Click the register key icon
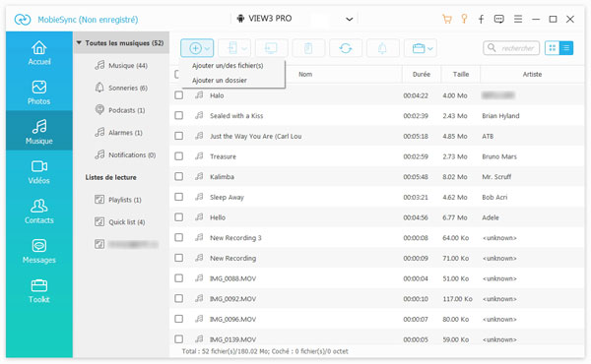Viewport: 591px width, 364px height. point(464,19)
